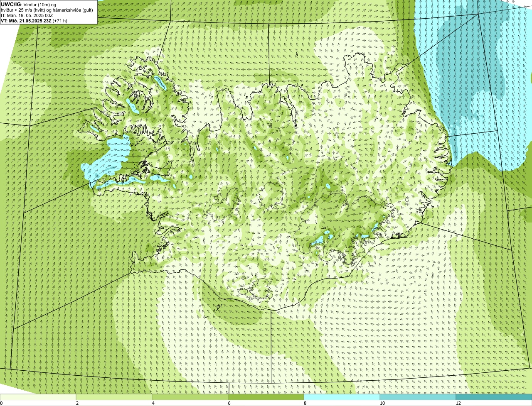The width and height of the screenshot is (532, 406).
Task: Click the valid time "VT: Mið. 21.05.2025 23Z (+71 h)"
Action: click(34, 21)
